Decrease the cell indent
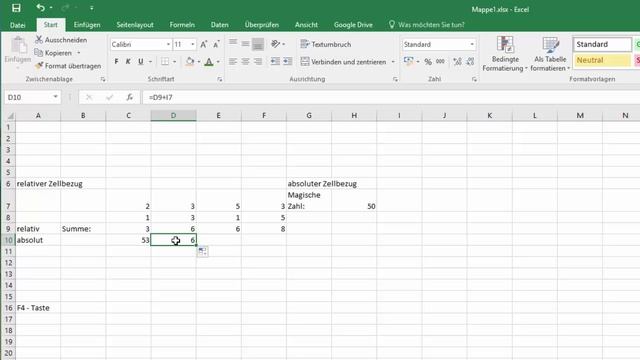Screen dimensions: 640x360 (x=276, y=62)
